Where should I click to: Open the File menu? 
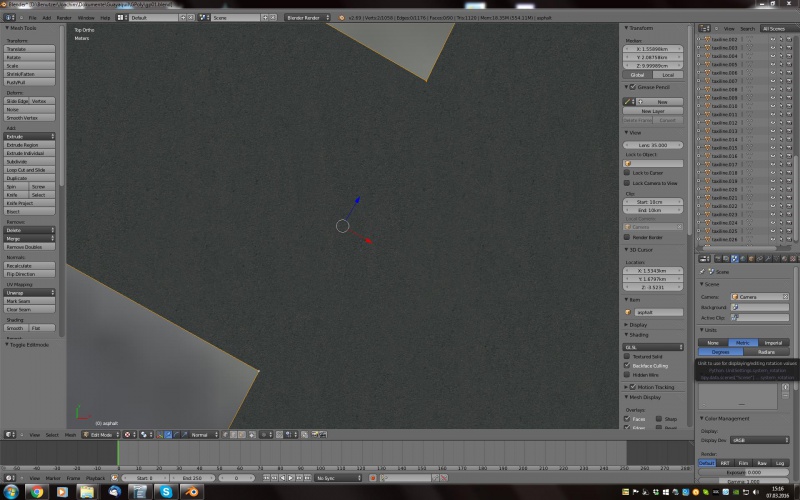coord(32,17)
